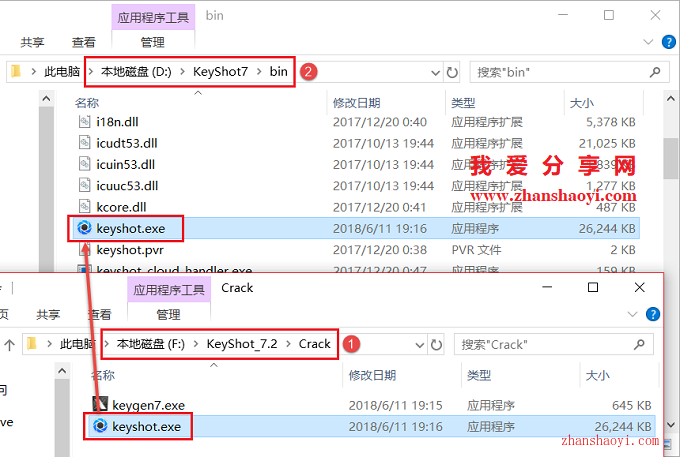The width and height of the screenshot is (680, 457).
Task: Open 管理 tab in Crack window
Action: click(168, 314)
